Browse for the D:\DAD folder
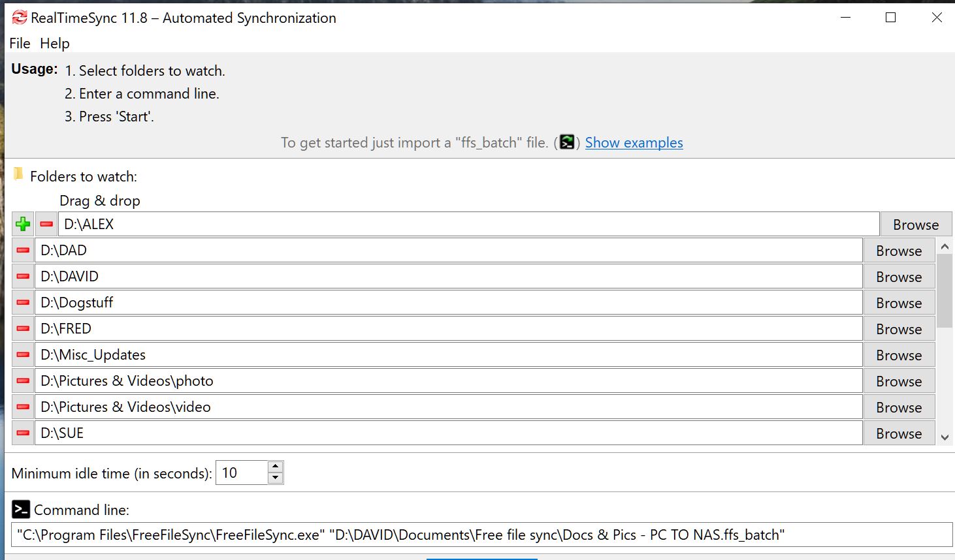Image resolution: width=955 pixels, height=560 pixels. pos(899,251)
